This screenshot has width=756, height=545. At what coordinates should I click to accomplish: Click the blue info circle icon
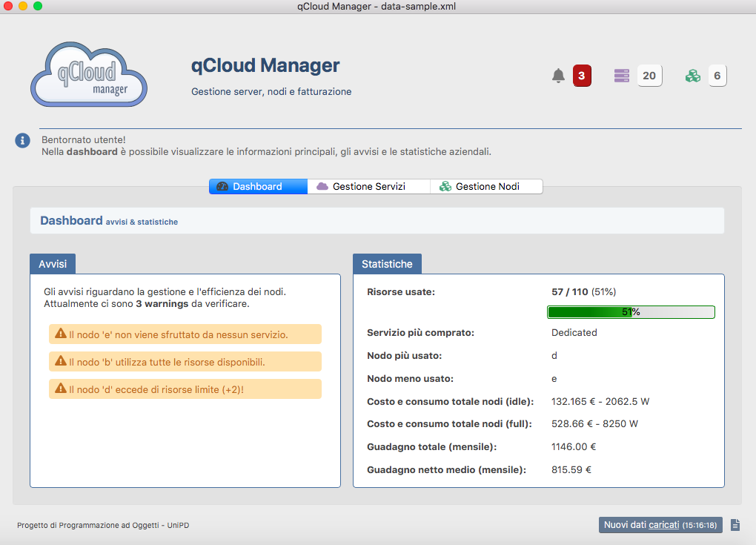click(23, 140)
